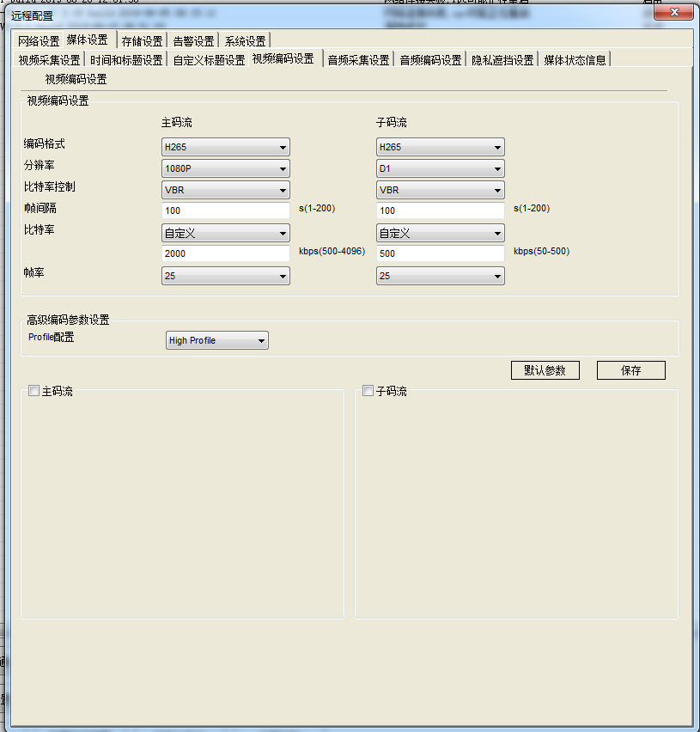Go to the 告警设置 tab
This screenshot has height=732, width=700.
[193, 40]
